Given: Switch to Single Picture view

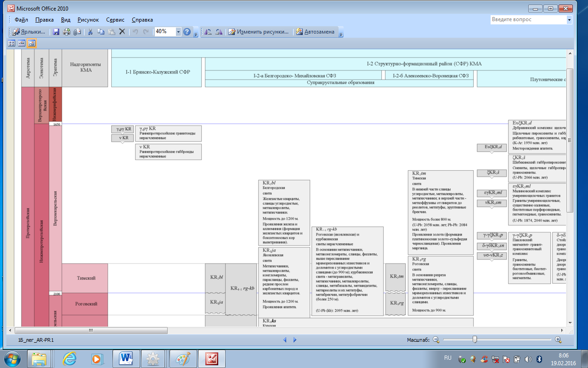Looking at the screenshot, I should tap(31, 43).
